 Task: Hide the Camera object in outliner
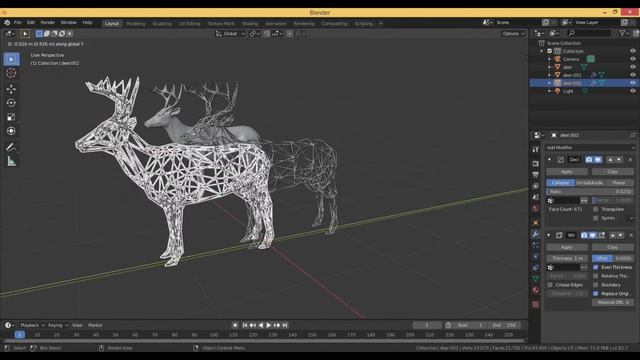633,59
